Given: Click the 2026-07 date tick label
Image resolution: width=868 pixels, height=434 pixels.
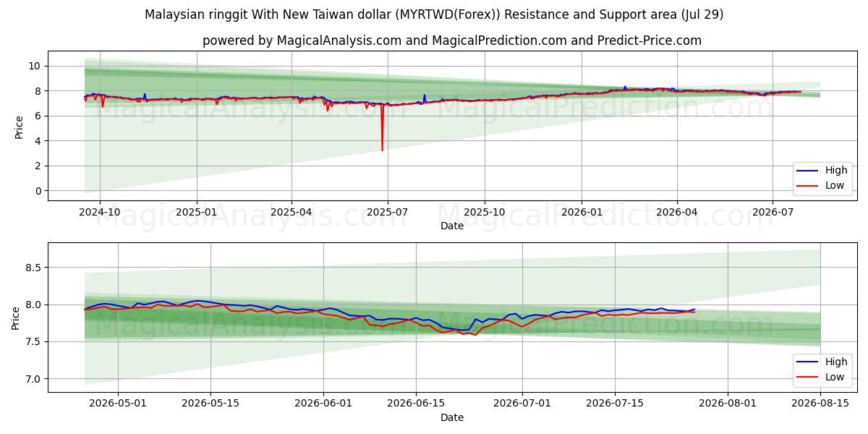Looking at the screenshot, I should [x=773, y=212].
